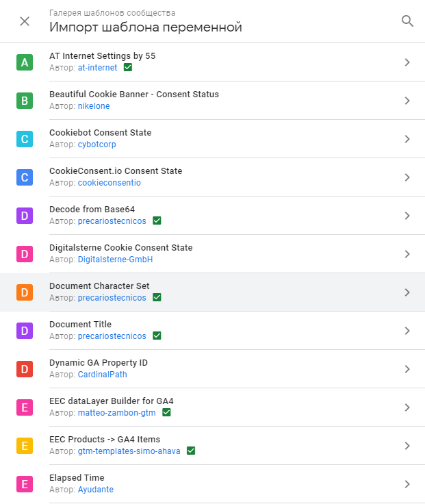Expand the CookieConsent.io Consent State row
The height and width of the screenshot is (504, 425).
407,177
